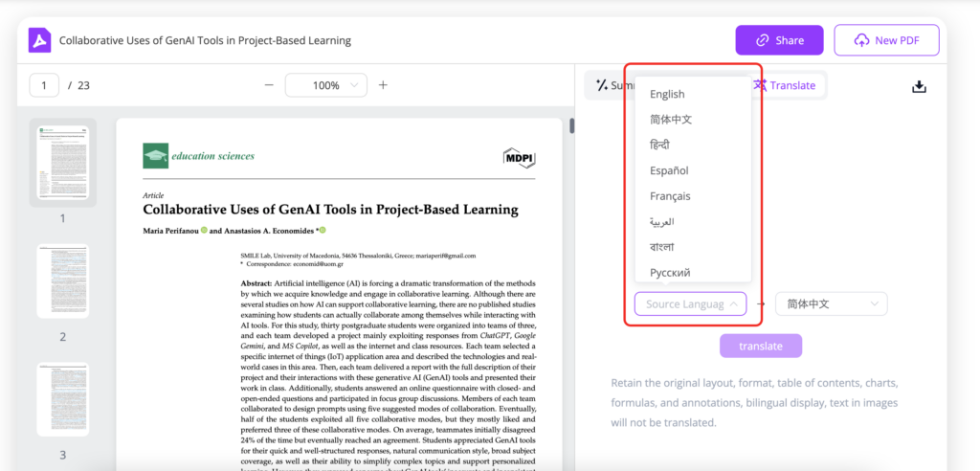Open the target language 简体中文 dropdown

(832, 304)
